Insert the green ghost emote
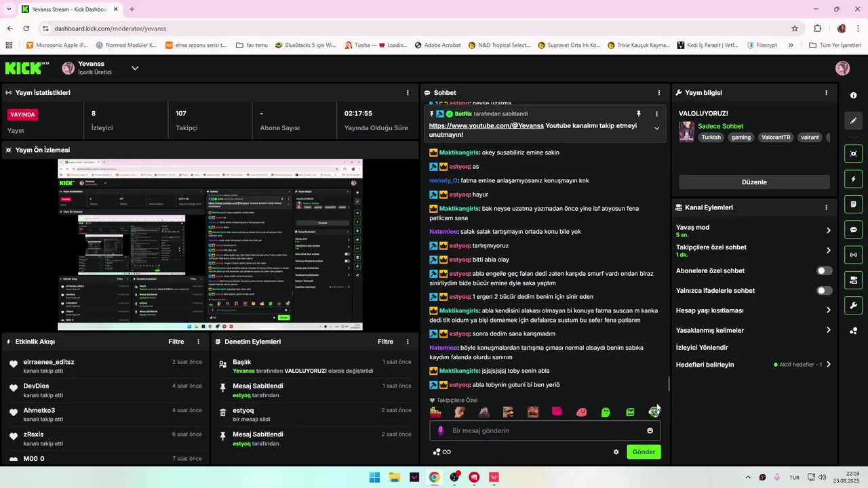 click(606, 412)
